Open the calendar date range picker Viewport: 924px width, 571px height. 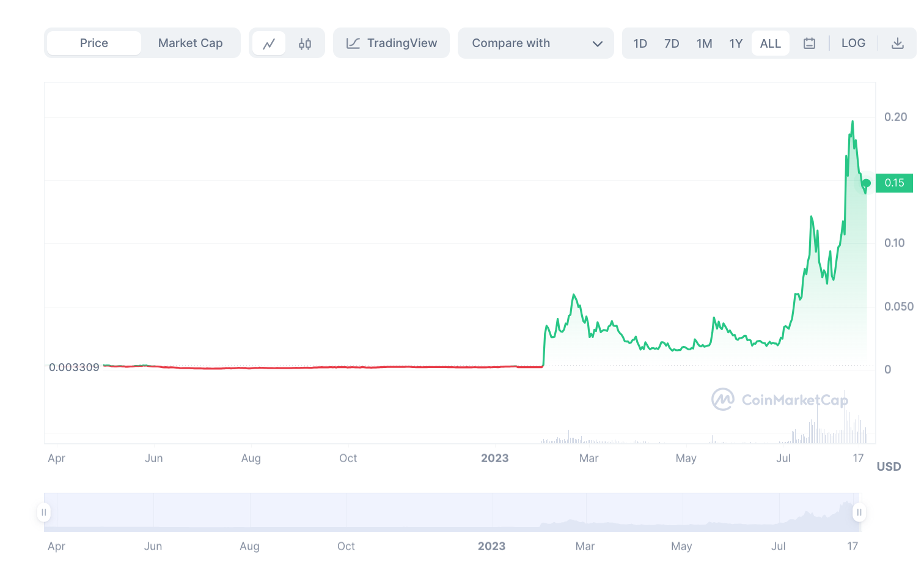pyautogui.click(x=809, y=43)
